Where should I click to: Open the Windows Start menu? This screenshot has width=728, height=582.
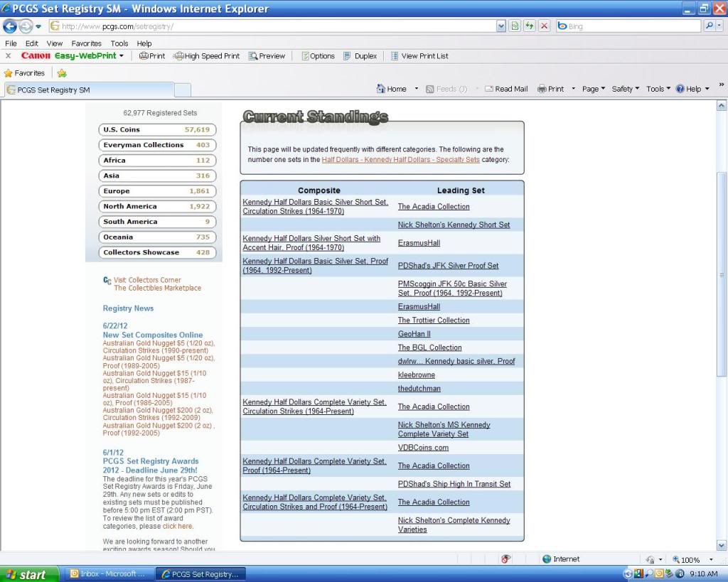(x=29, y=574)
